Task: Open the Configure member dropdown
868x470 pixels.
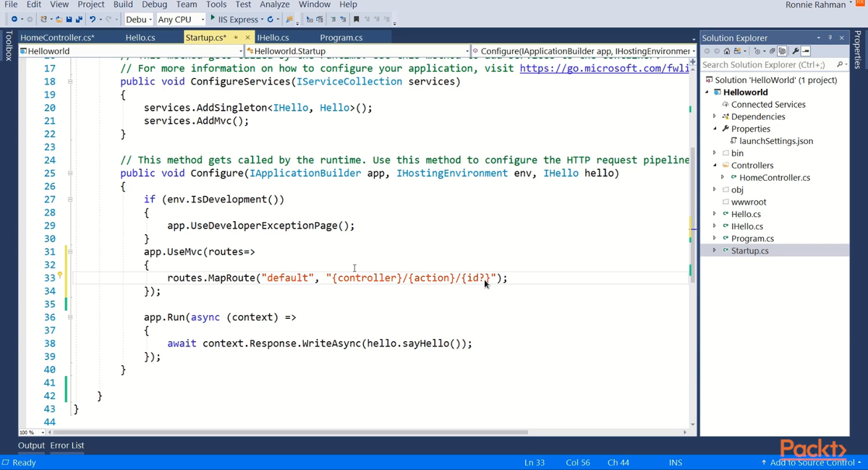Action: pos(694,51)
